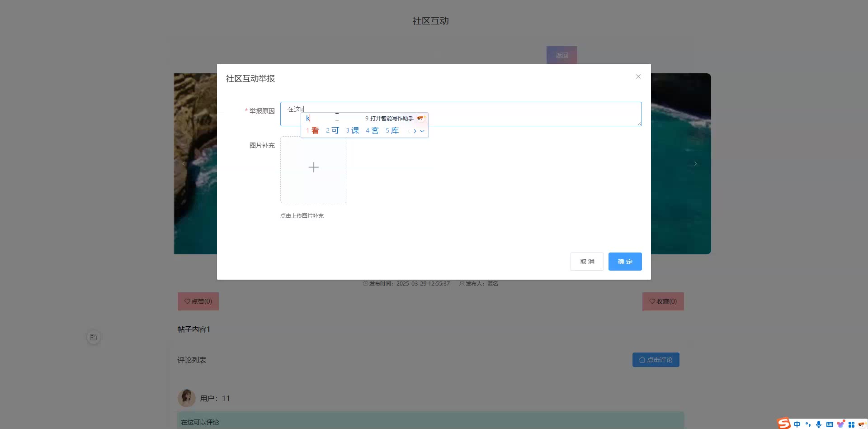Image resolution: width=868 pixels, height=429 pixels.
Task: Open the comment form via 点击评论
Action: pos(656,360)
